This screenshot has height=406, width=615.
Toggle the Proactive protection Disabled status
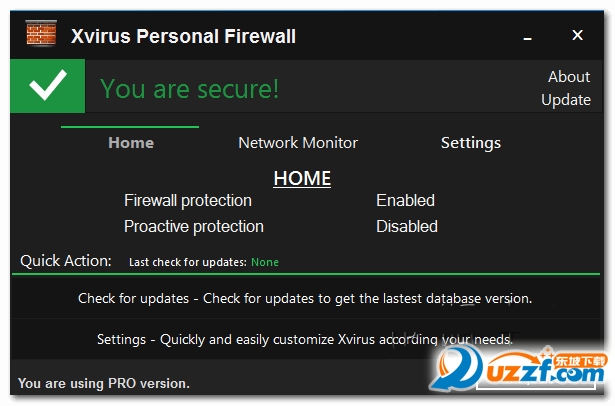407,227
